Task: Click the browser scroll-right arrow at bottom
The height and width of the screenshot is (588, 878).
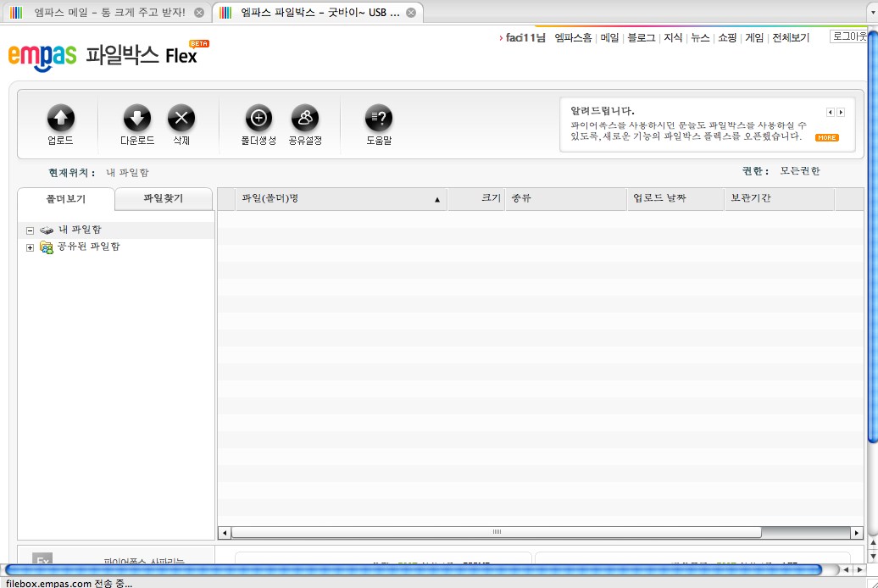Action: [x=860, y=570]
